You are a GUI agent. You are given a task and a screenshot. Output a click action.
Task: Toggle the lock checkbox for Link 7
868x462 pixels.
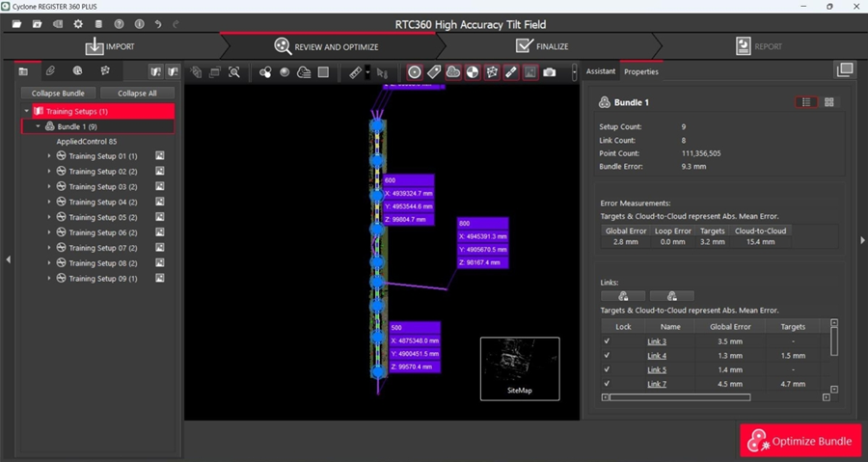(607, 384)
